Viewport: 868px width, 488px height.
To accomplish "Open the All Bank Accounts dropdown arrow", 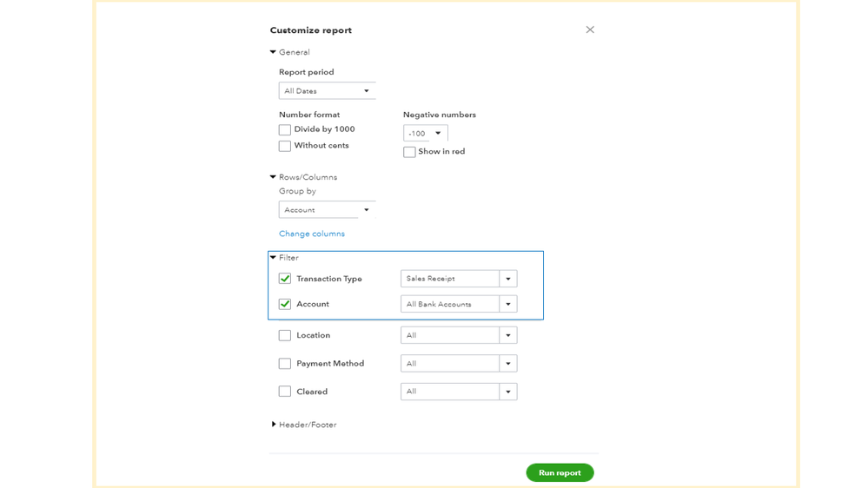I will click(x=508, y=304).
